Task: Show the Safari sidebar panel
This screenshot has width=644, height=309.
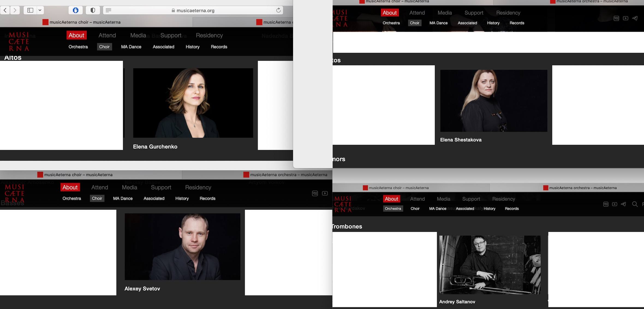Action: pos(30,10)
